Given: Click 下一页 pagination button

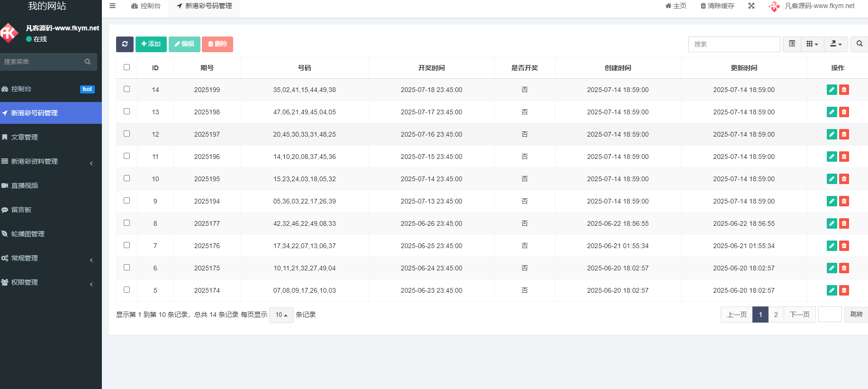Looking at the screenshot, I should (800, 315).
